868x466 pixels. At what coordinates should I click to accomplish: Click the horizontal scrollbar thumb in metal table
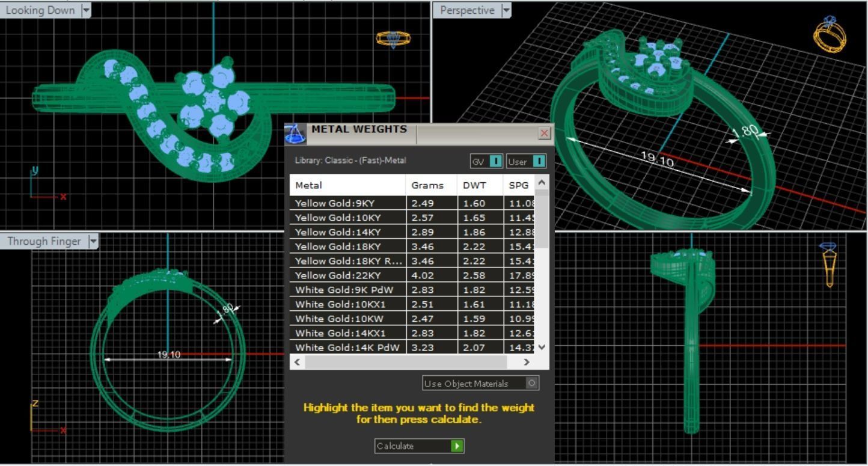tap(406, 362)
